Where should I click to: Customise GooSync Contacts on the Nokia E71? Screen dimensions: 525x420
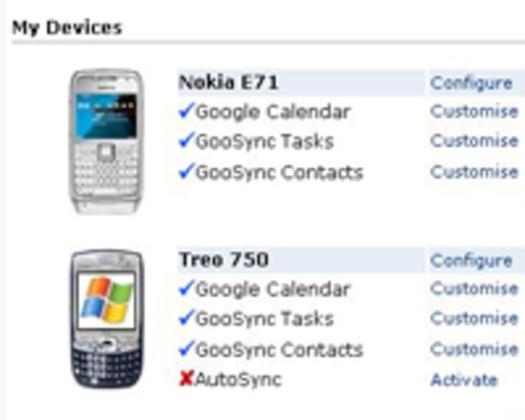click(474, 172)
